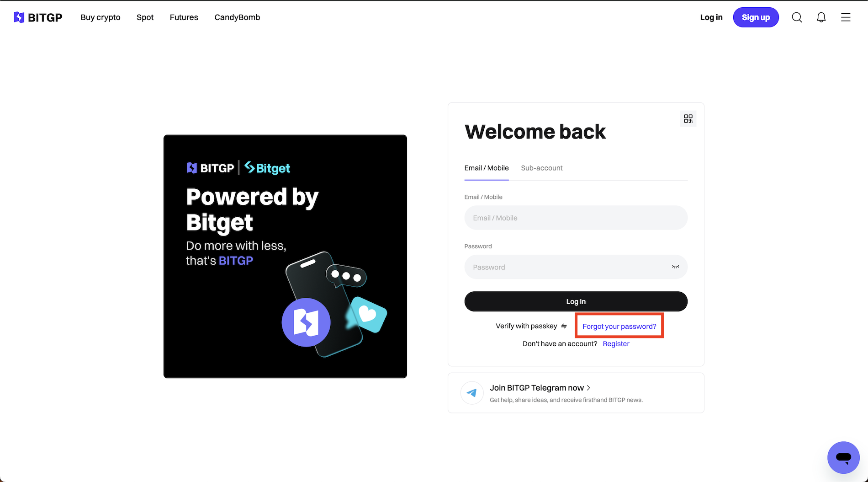868x482 pixels.
Task: Click the BITGP logo in header
Action: click(x=38, y=17)
